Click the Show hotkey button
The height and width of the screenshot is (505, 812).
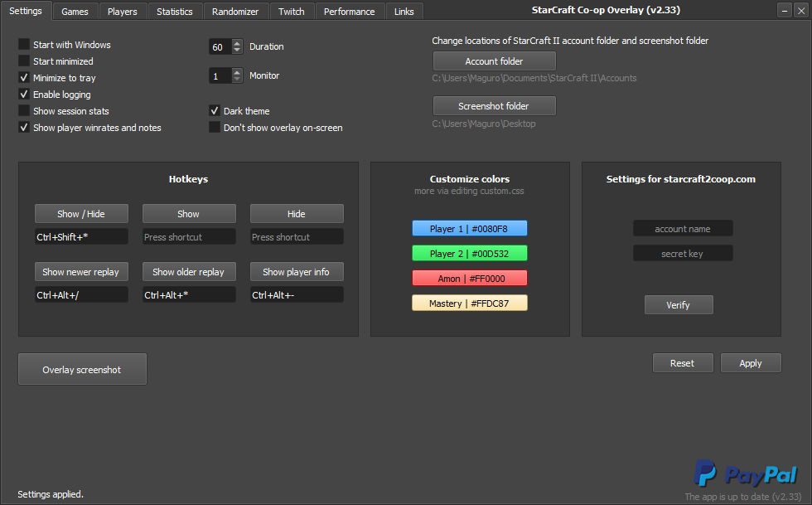189,214
